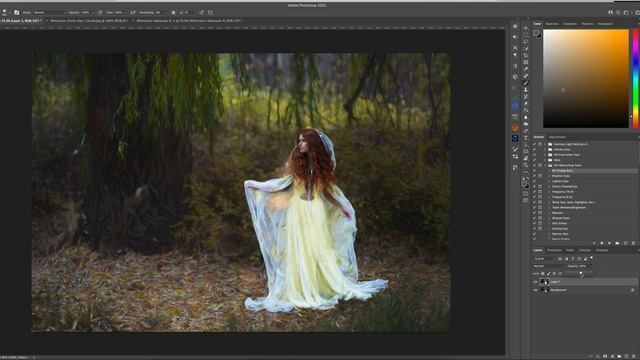
Task: Toggle checkmark for Skin Soften action
Action: [534, 223]
